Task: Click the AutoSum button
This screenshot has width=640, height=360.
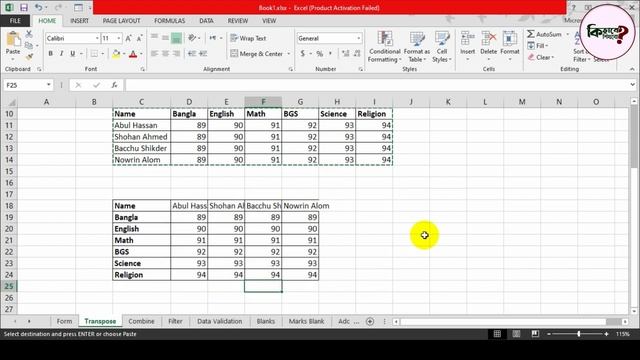Action: point(544,34)
